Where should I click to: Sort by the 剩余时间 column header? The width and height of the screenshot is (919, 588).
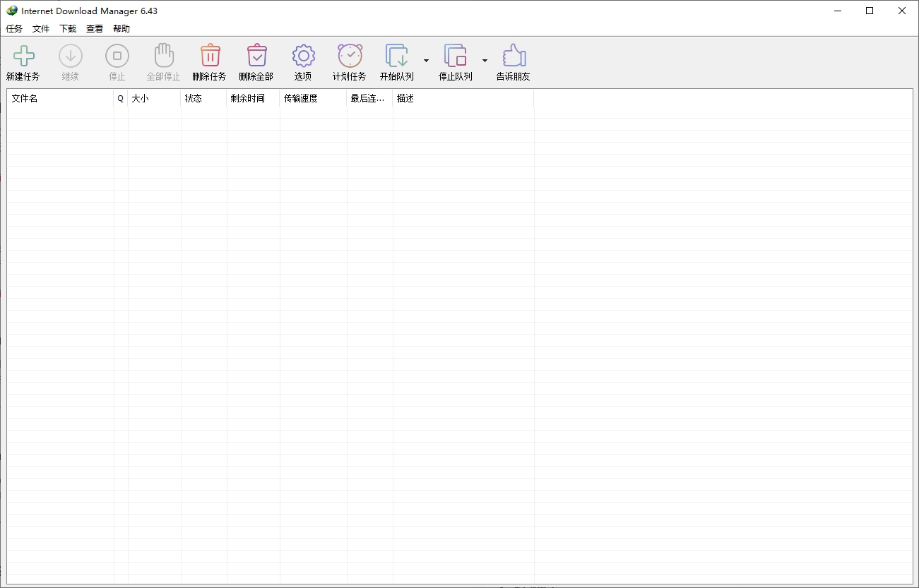click(x=254, y=99)
